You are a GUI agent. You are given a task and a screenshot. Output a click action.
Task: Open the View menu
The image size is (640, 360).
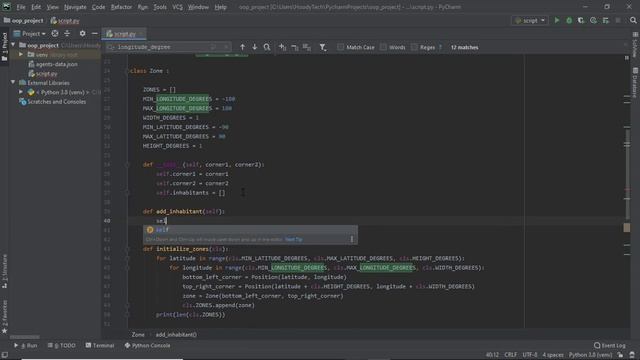point(52,7)
